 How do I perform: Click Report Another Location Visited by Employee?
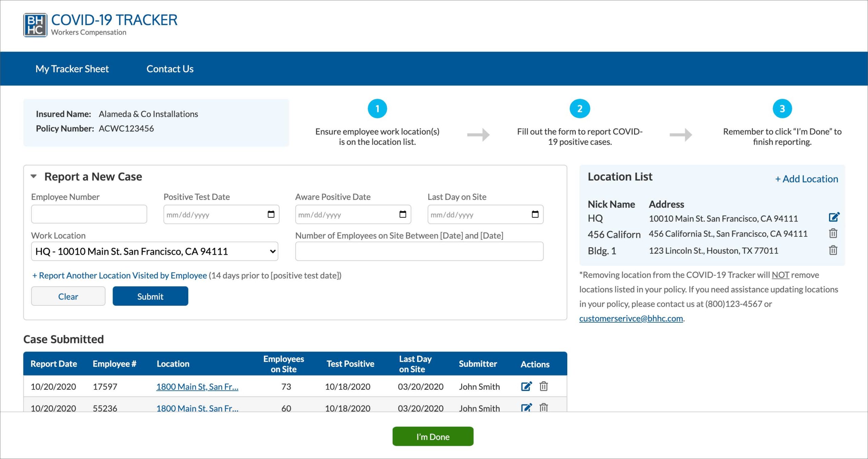(x=119, y=275)
